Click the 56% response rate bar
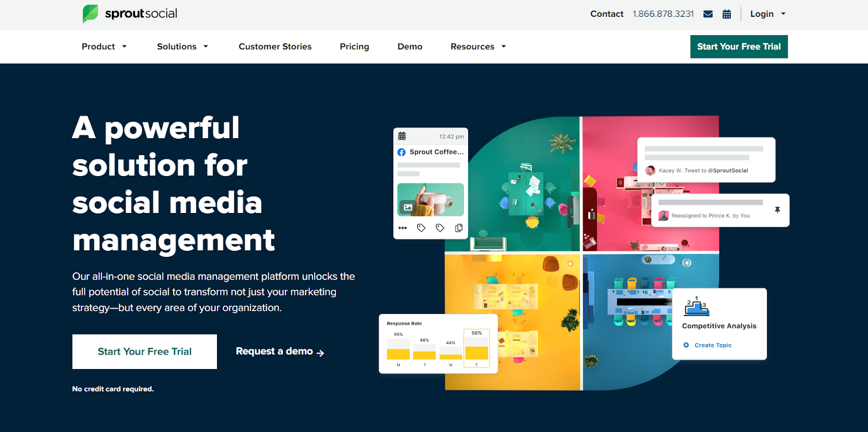The image size is (868, 432). (476, 349)
